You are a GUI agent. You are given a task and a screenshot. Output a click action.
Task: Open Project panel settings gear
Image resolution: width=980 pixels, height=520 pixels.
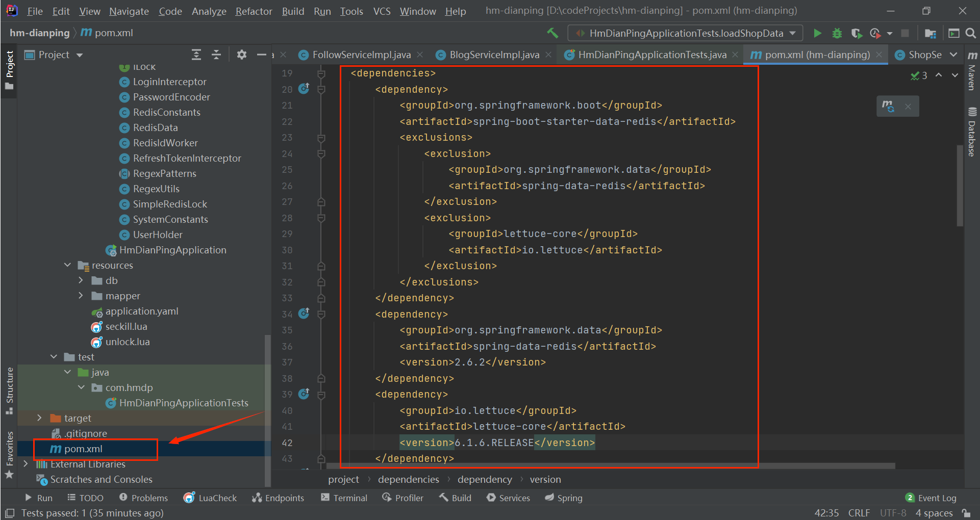[242, 55]
